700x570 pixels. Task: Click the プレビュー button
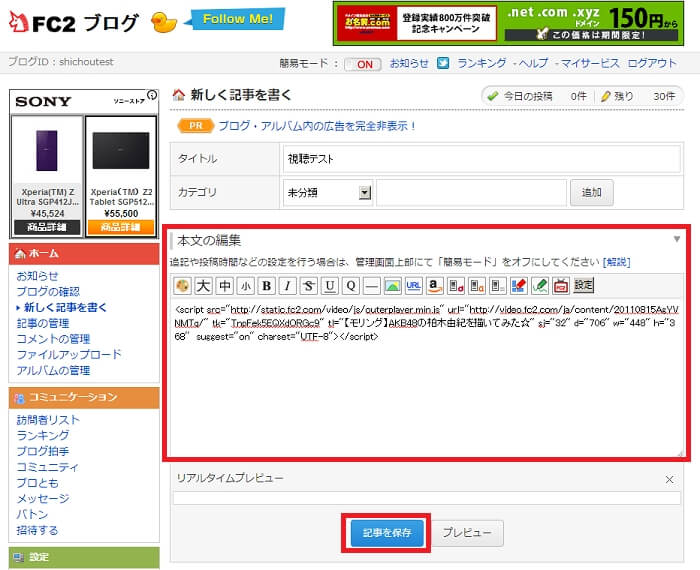point(467,533)
